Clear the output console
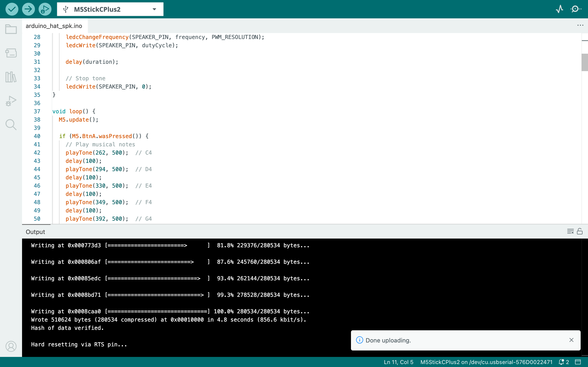Screen dimensions: 588x367 tap(570, 231)
